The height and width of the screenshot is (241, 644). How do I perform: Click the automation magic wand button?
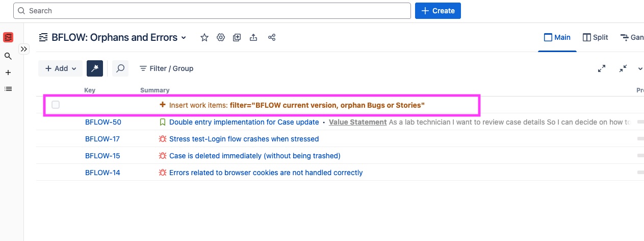(95, 68)
